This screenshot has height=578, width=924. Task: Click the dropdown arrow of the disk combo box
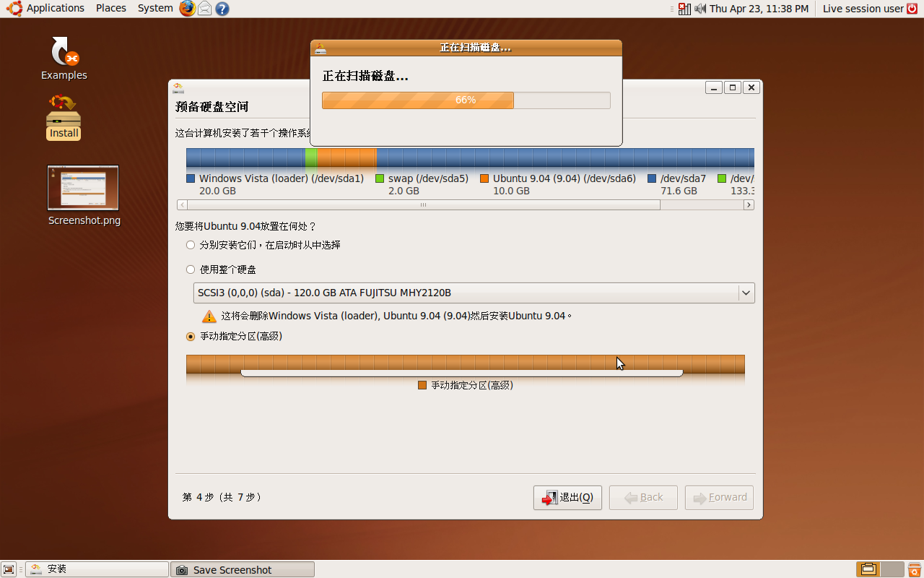point(746,293)
